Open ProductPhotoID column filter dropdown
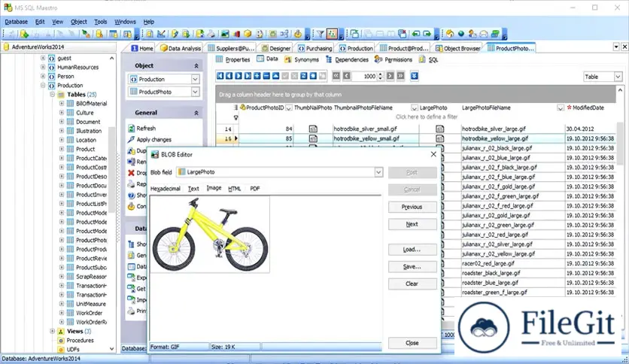The width and height of the screenshot is (629, 364). pyautogui.click(x=288, y=108)
